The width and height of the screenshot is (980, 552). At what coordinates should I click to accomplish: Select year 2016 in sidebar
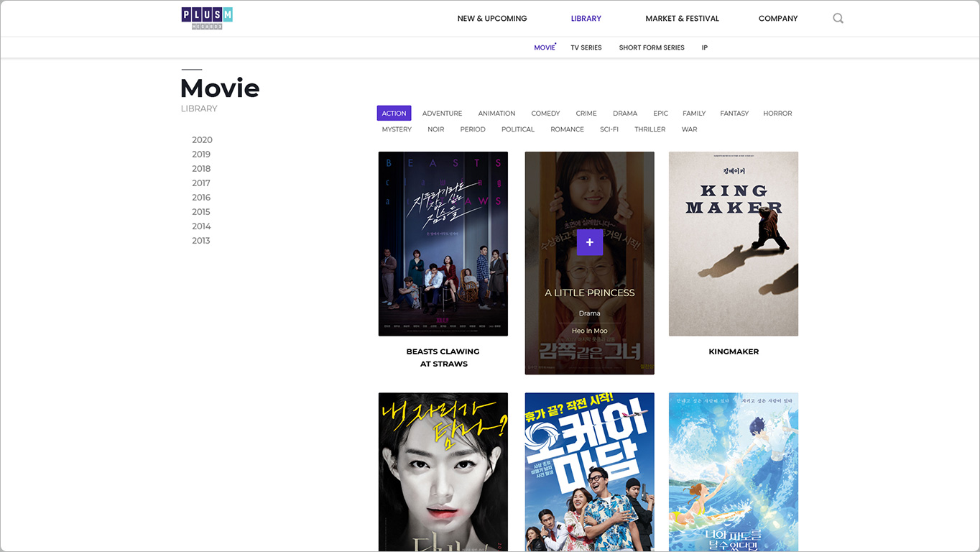tap(201, 198)
